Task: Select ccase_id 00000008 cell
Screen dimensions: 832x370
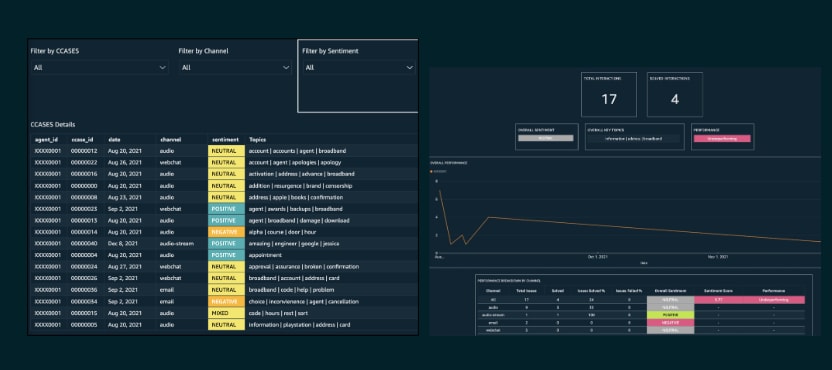Action: click(84, 197)
